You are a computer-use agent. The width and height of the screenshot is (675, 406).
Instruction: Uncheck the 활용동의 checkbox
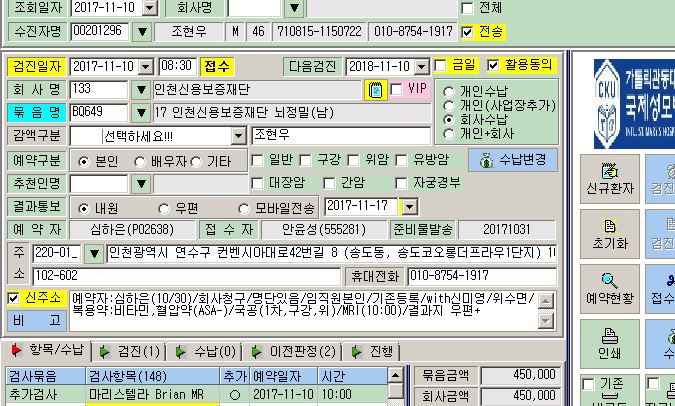[493, 65]
